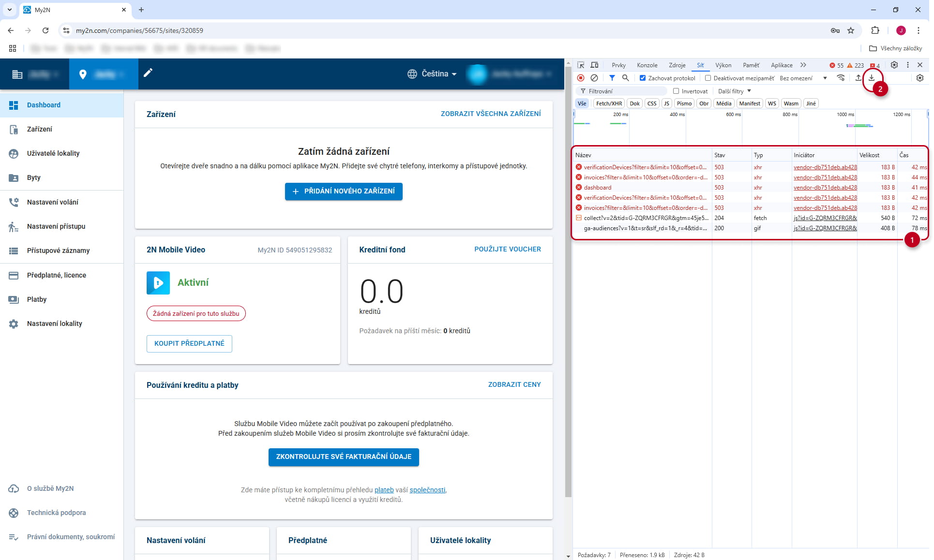This screenshot has width=934, height=560.
Task: Select the ga-audiences request row
Action: click(x=751, y=228)
